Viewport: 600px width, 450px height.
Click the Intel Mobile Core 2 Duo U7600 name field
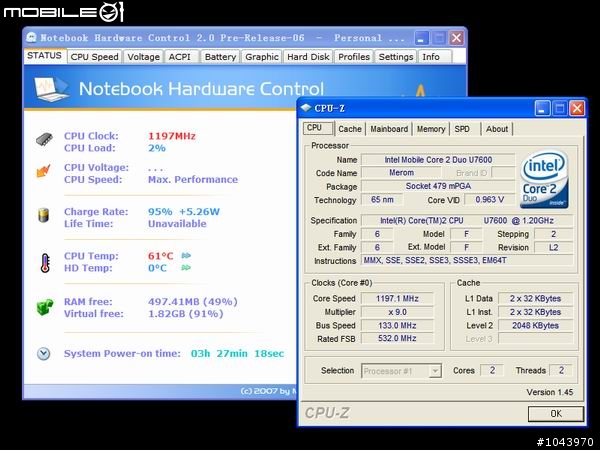pos(438,160)
